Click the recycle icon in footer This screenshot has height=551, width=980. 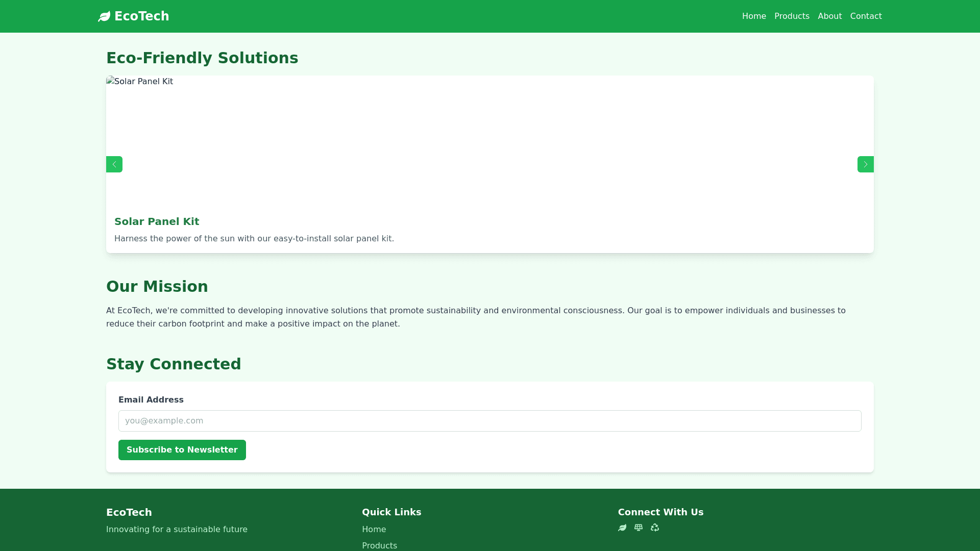coord(654,528)
